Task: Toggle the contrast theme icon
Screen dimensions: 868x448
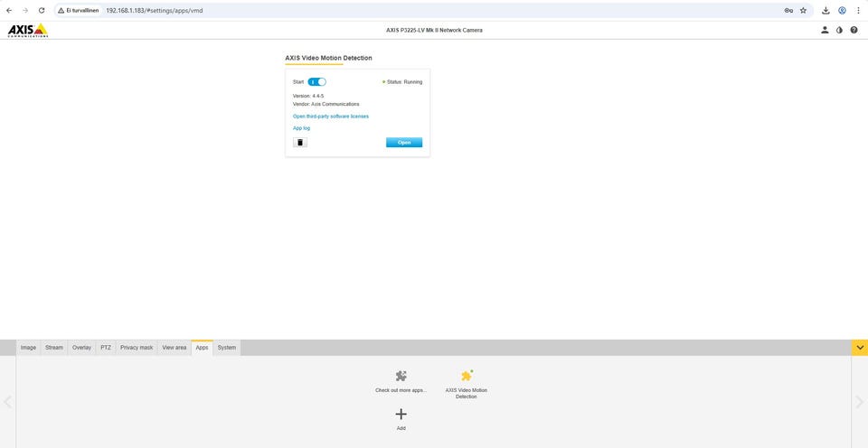Action: (x=839, y=30)
